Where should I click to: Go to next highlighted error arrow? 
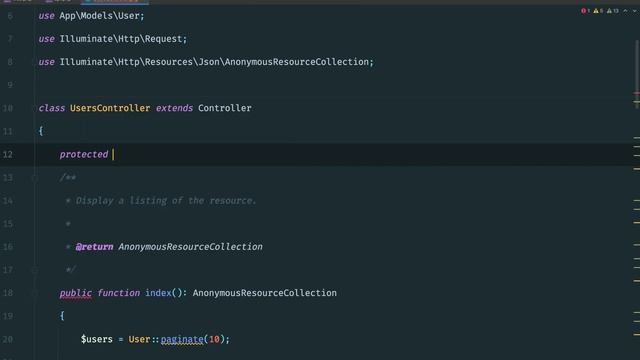point(635,11)
